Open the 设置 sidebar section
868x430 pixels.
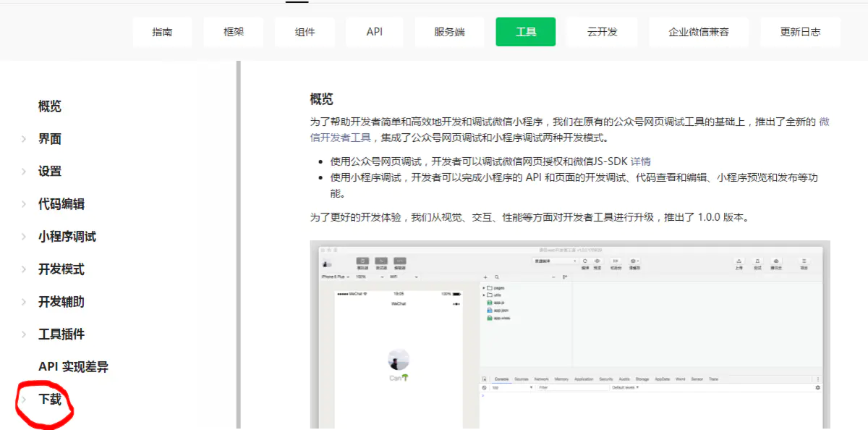click(x=50, y=172)
